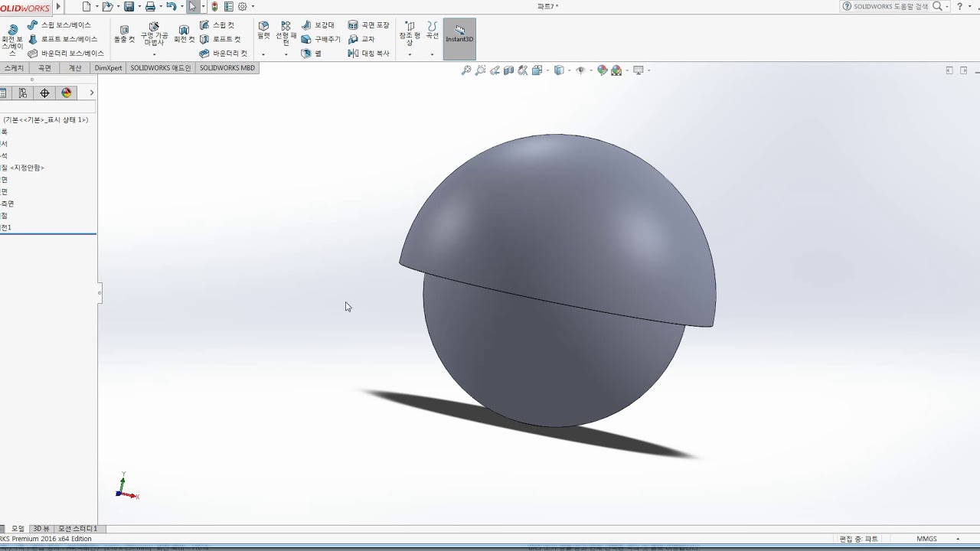Click the Zoom to Area icon
The width and height of the screenshot is (980, 551).
pyautogui.click(x=480, y=70)
